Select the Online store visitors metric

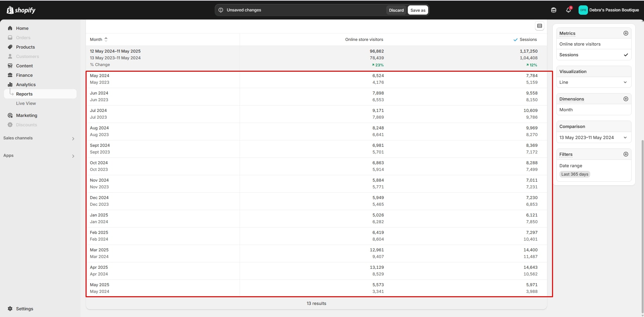coord(580,44)
